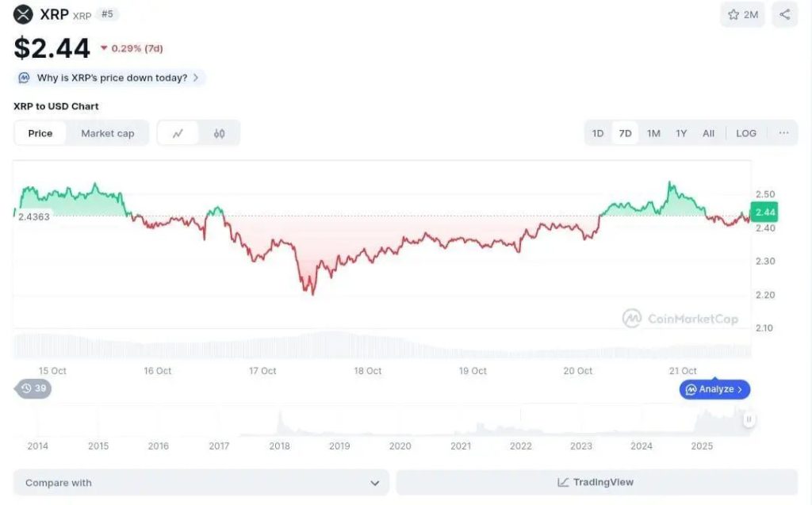Select the 1D time range tab
The width and height of the screenshot is (812, 505).
598,133
